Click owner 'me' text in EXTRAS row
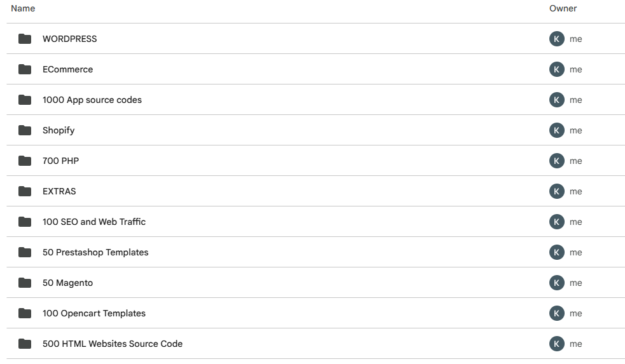This screenshot has height=364, width=625. click(x=576, y=191)
